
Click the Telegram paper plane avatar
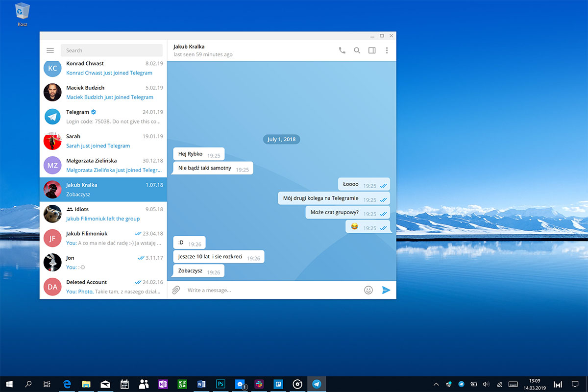point(52,117)
